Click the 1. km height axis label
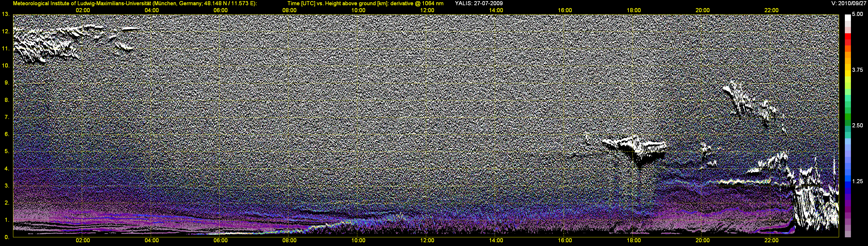 point(7,220)
